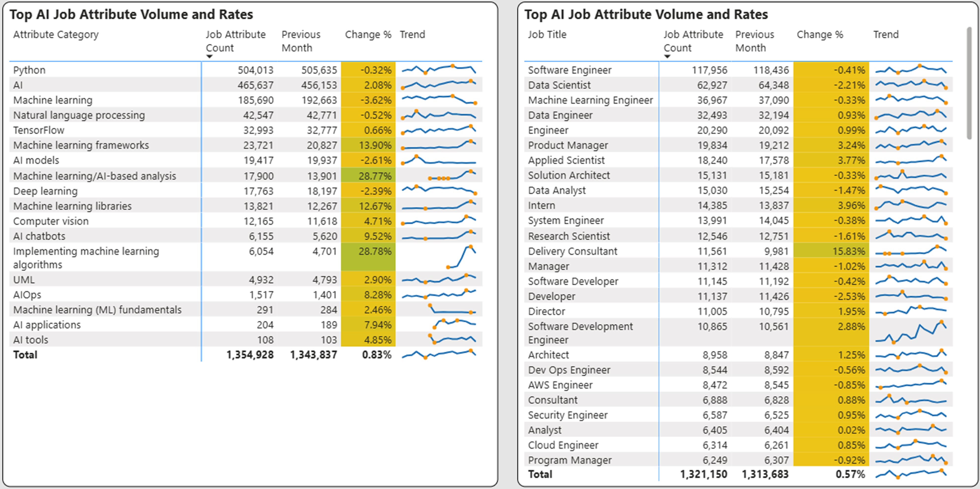The width and height of the screenshot is (980, 489).
Task: Select the Job Title column header
Action: coord(547,35)
